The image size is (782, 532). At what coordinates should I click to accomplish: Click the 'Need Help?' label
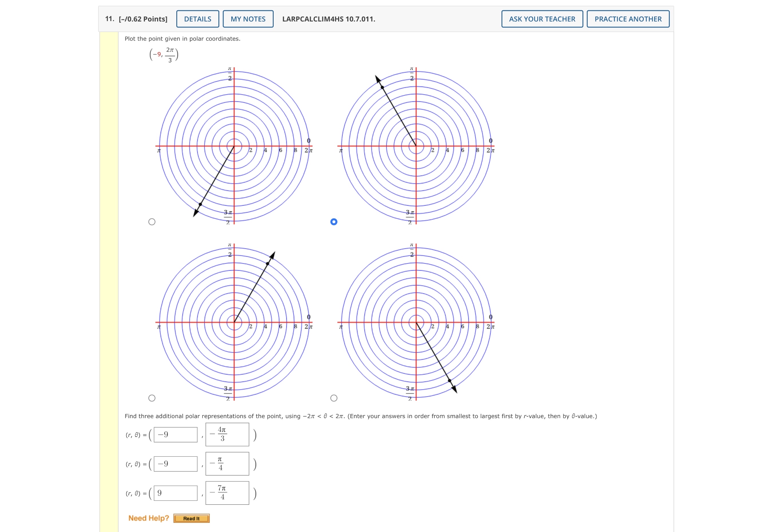(x=149, y=518)
